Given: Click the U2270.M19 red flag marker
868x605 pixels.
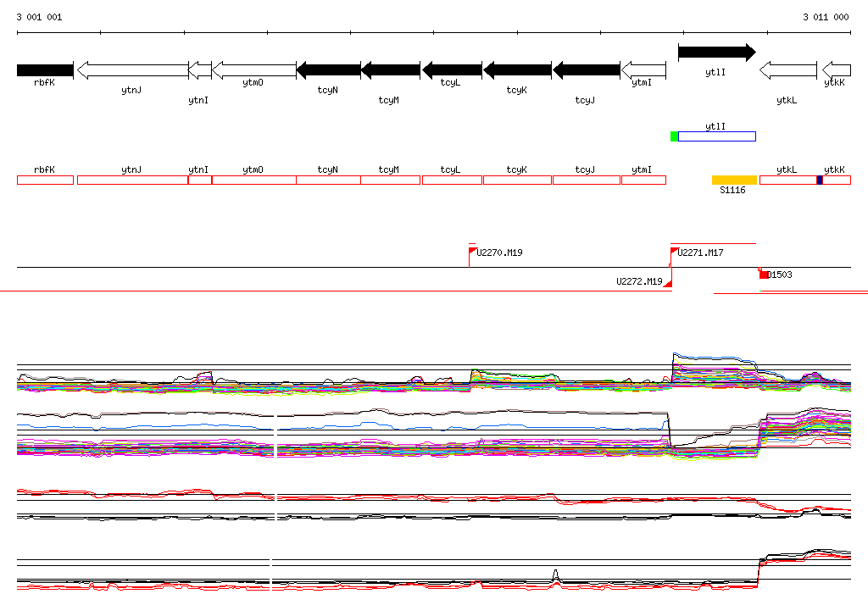Looking at the screenshot, I should [x=473, y=251].
